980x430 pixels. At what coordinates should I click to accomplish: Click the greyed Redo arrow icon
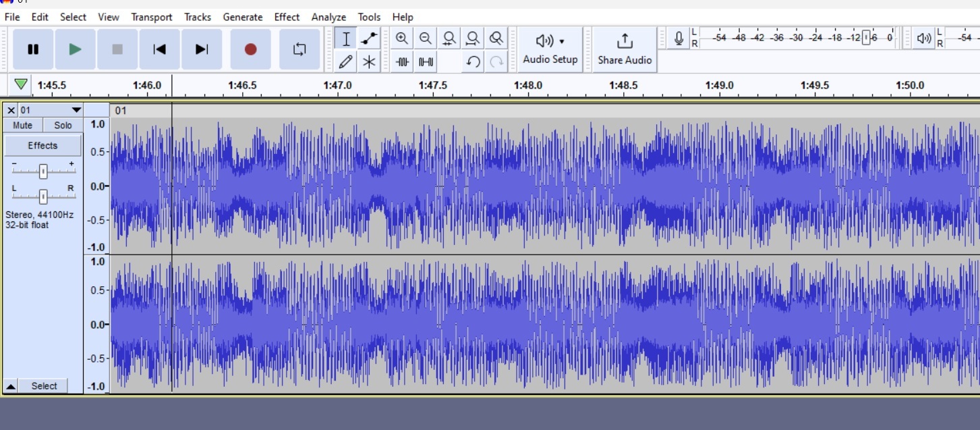point(496,62)
